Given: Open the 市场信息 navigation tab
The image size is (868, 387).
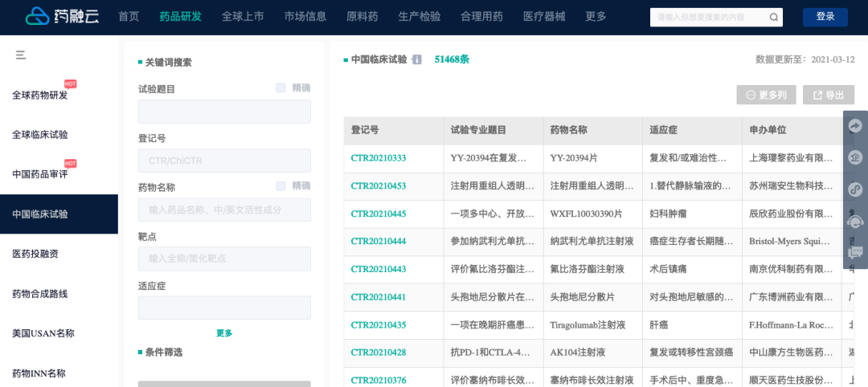Looking at the screenshot, I should 305,17.
